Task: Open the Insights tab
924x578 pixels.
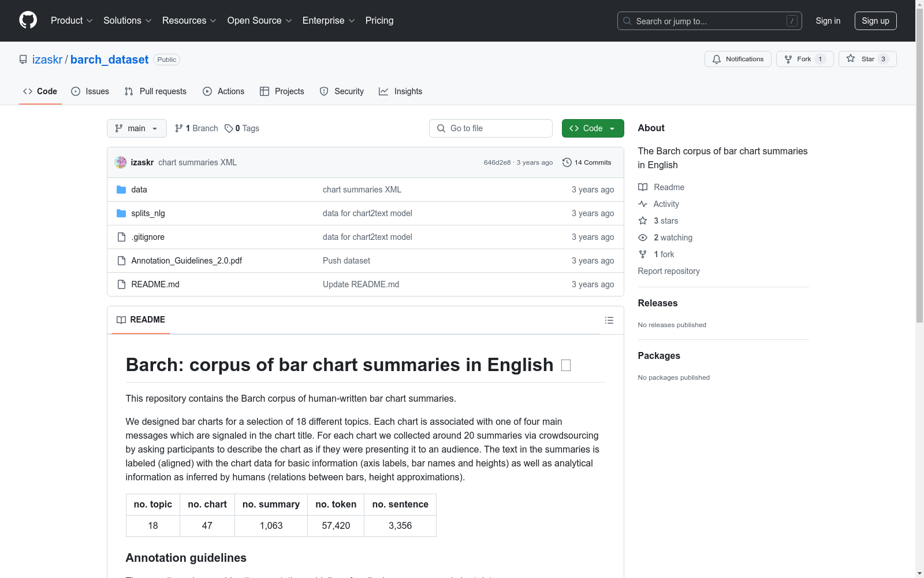Action: [x=400, y=91]
